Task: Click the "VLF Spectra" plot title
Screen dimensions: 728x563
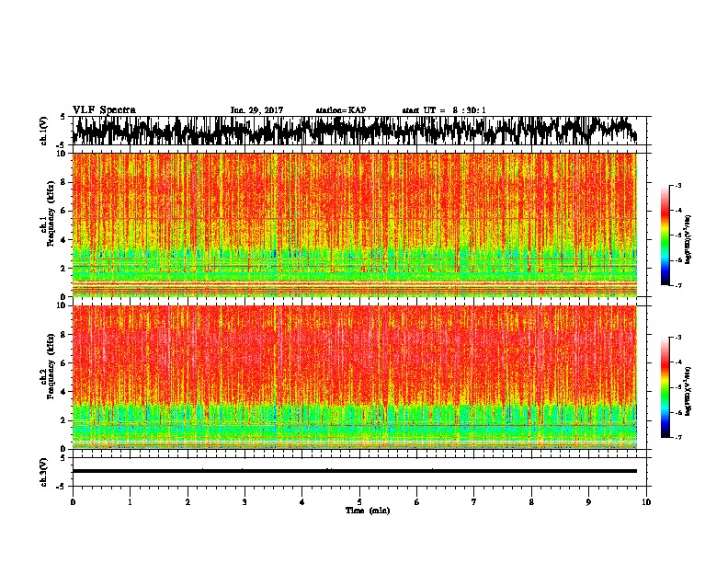Action: tap(104, 110)
